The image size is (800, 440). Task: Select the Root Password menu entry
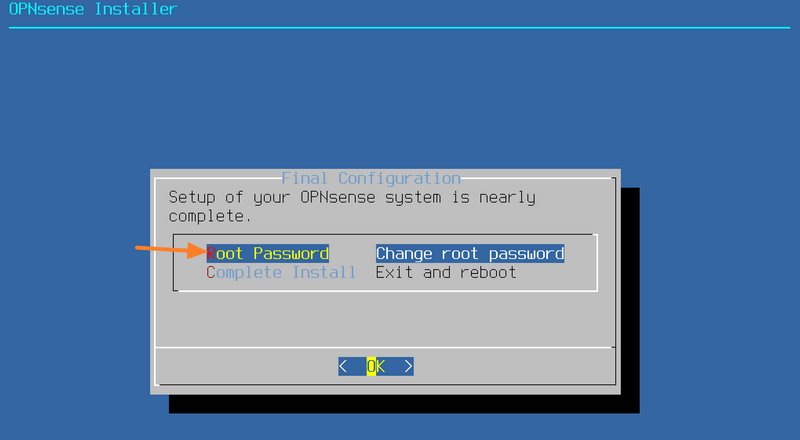268,254
